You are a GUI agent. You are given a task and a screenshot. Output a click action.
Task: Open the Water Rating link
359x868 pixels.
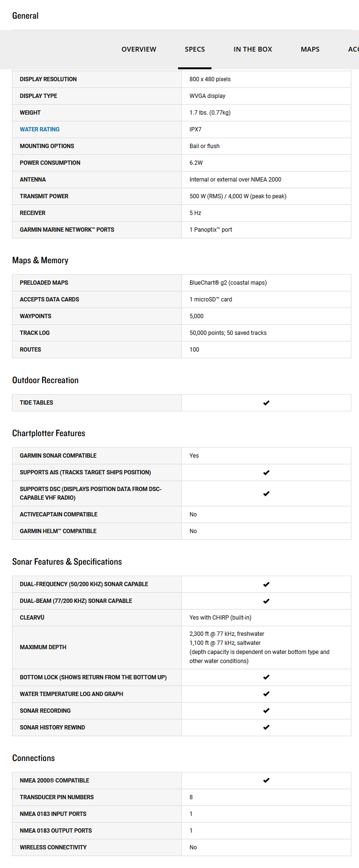40,129
